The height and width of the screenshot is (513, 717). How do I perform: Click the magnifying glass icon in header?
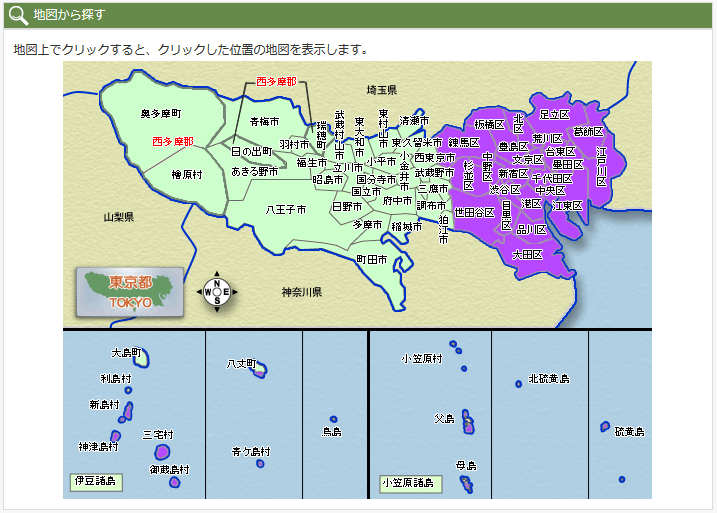tap(18, 15)
